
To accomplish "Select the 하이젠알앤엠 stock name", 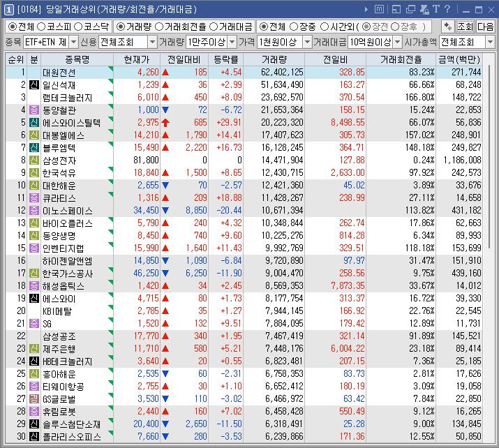I will pyautogui.click(x=68, y=261).
